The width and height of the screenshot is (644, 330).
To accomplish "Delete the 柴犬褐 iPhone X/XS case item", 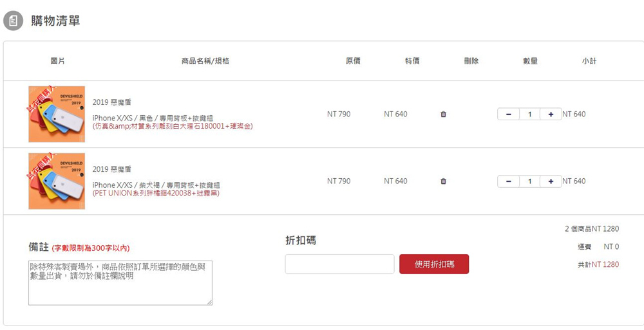I will [443, 181].
